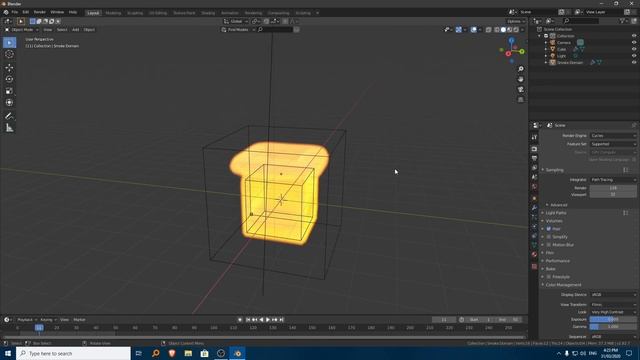640x360 pixels.
Task: Jump to the timeline end frame
Action: tap(282, 320)
